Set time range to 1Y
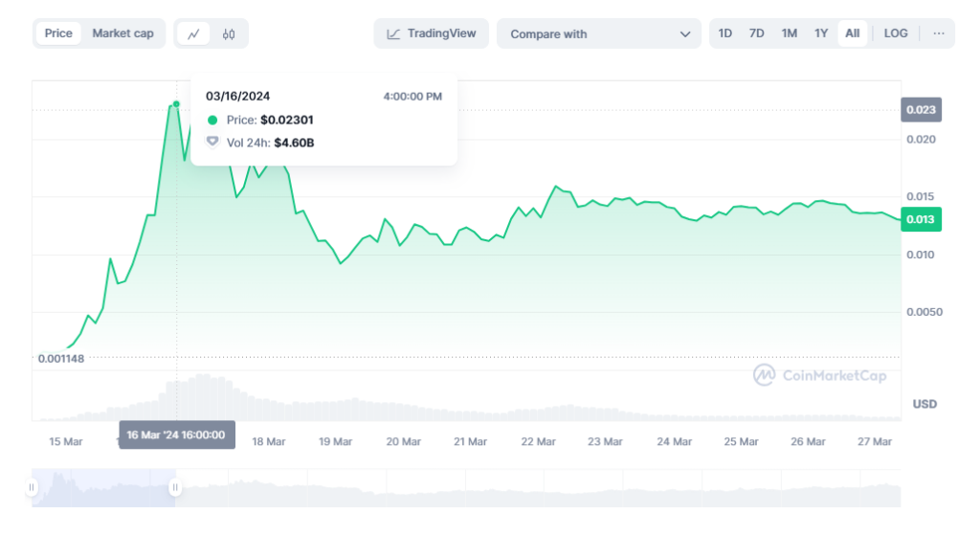Screen dimensions: 980x534 820,33
